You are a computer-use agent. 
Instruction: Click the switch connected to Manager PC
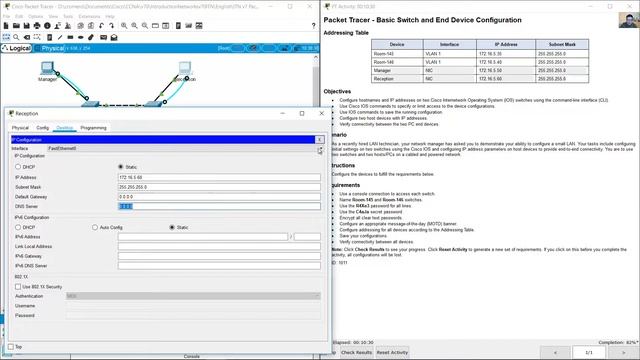[x=90, y=104]
